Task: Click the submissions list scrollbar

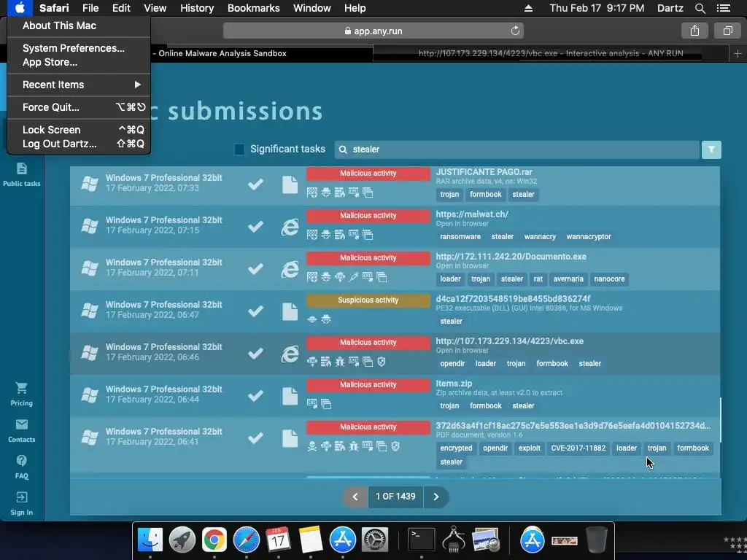Action: (x=720, y=420)
